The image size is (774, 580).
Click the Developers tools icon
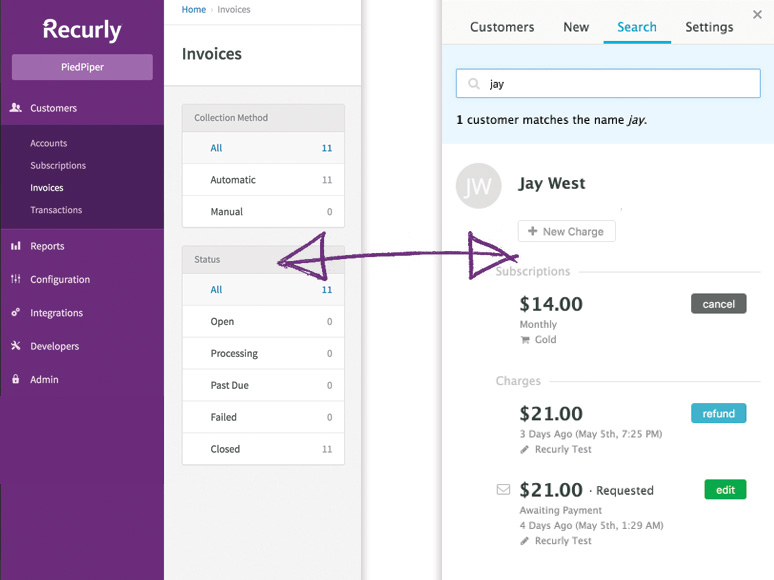pyautogui.click(x=16, y=346)
